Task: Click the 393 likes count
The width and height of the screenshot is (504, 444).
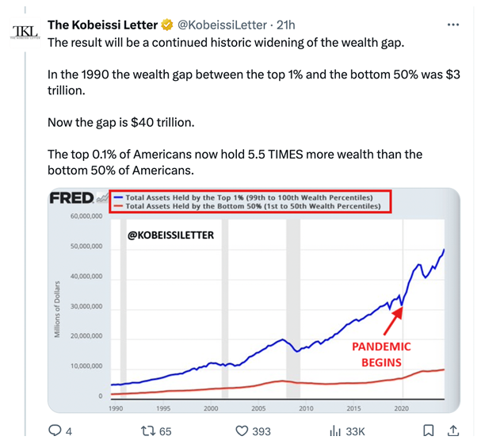Action: pos(262,431)
